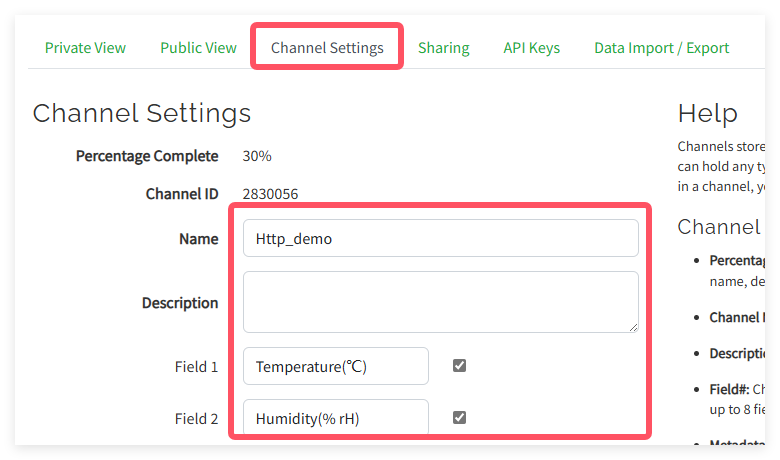780x460 pixels.
Task: Click the Field 2 Humidity(% rH) input
Action: pos(336,417)
